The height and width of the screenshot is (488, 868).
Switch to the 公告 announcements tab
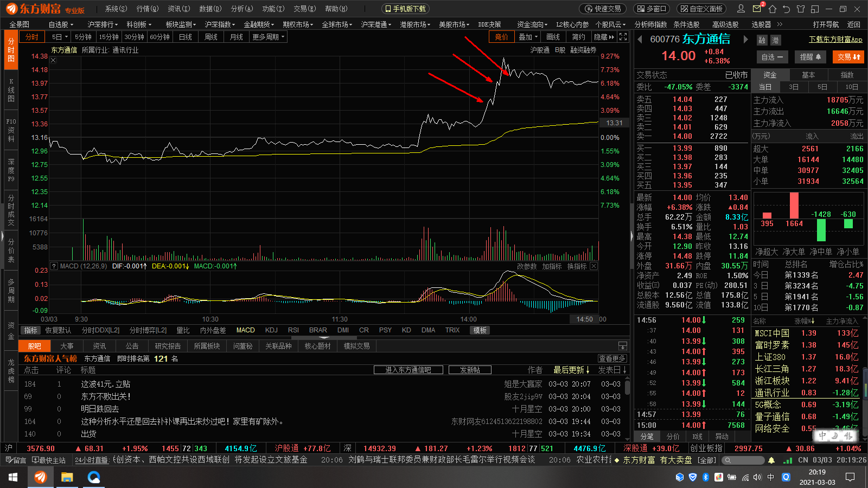pos(132,346)
